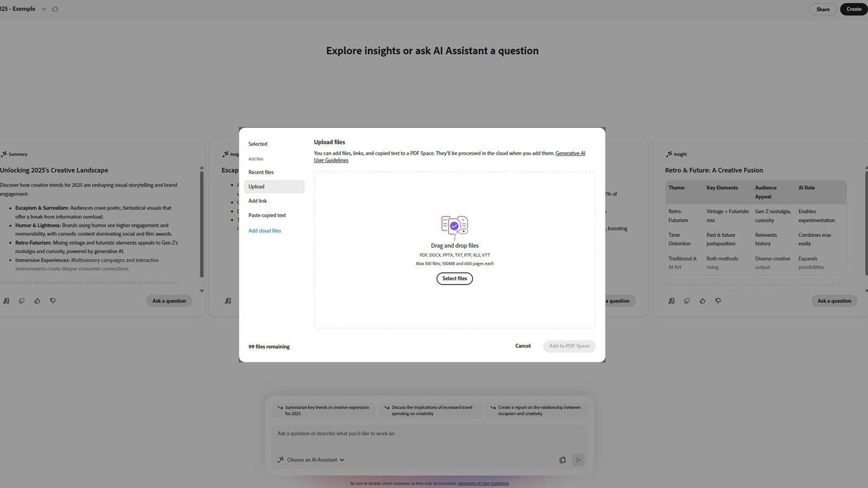Image resolution: width=868 pixels, height=488 pixels.
Task: Click the add files icon in chat box
Action: pos(563,460)
